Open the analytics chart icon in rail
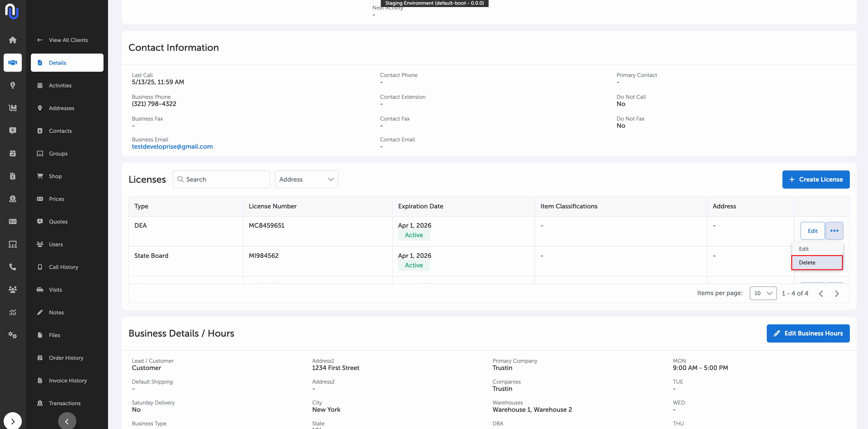Screen dimensions: 868x429 point(12,312)
